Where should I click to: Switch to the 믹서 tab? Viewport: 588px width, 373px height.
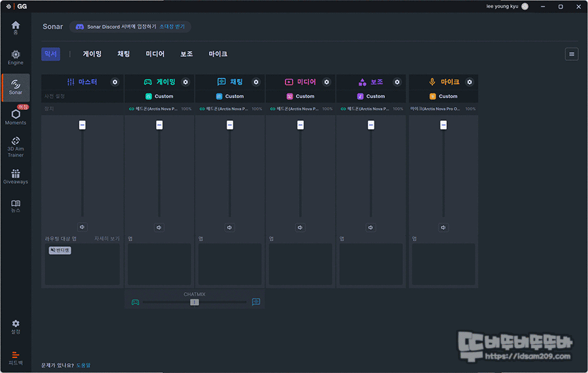coord(50,54)
